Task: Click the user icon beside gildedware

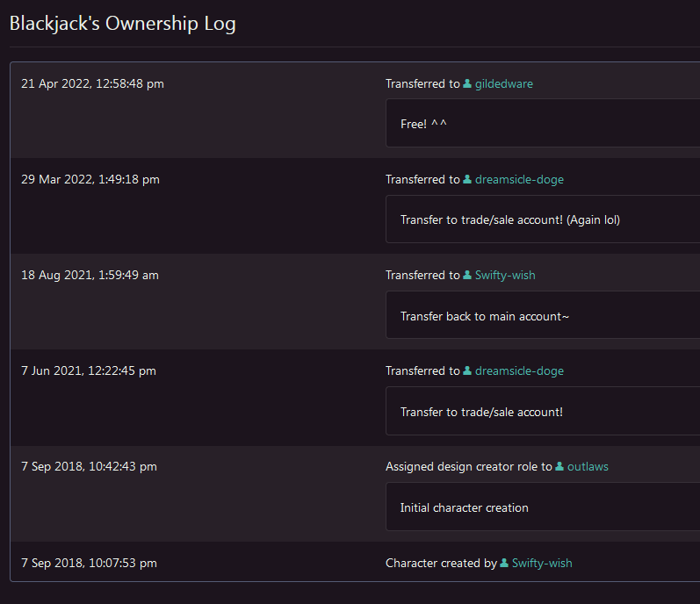Action: pyautogui.click(x=467, y=84)
